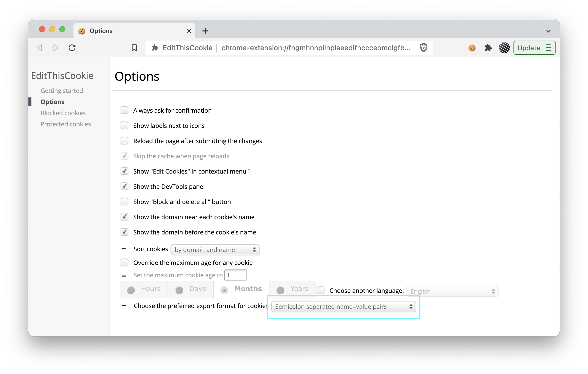
Task: Open the Protected cookies section
Action: click(x=66, y=124)
